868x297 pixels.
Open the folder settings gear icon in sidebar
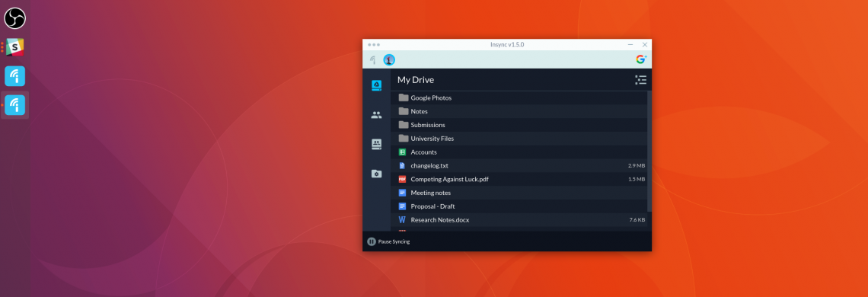click(x=376, y=174)
